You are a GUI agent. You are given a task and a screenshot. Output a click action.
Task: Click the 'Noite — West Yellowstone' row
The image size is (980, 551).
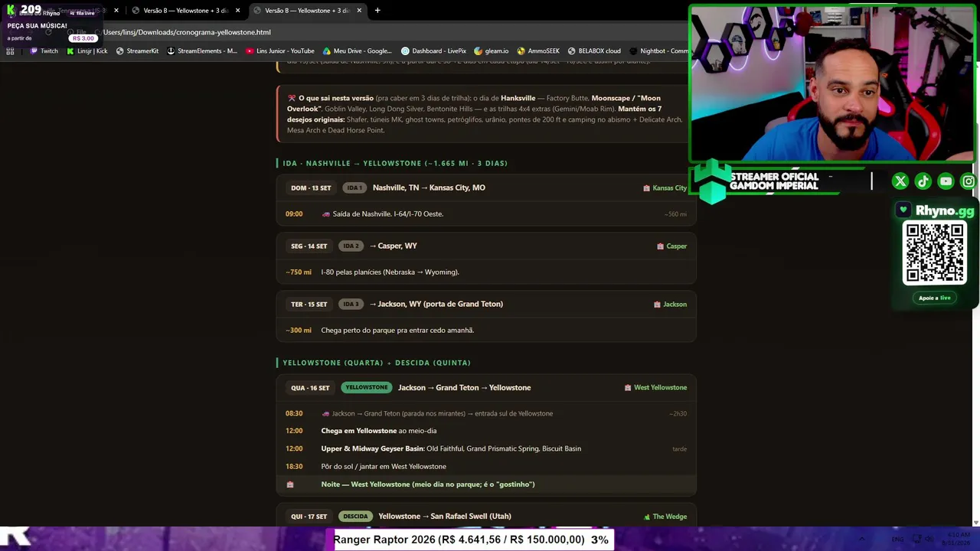tap(486, 484)
